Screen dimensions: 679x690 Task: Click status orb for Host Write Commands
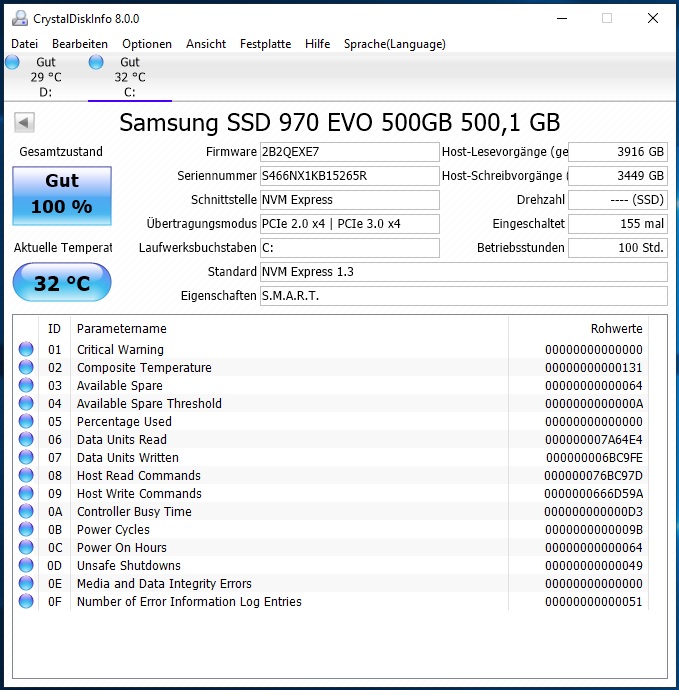pos(26,494)
